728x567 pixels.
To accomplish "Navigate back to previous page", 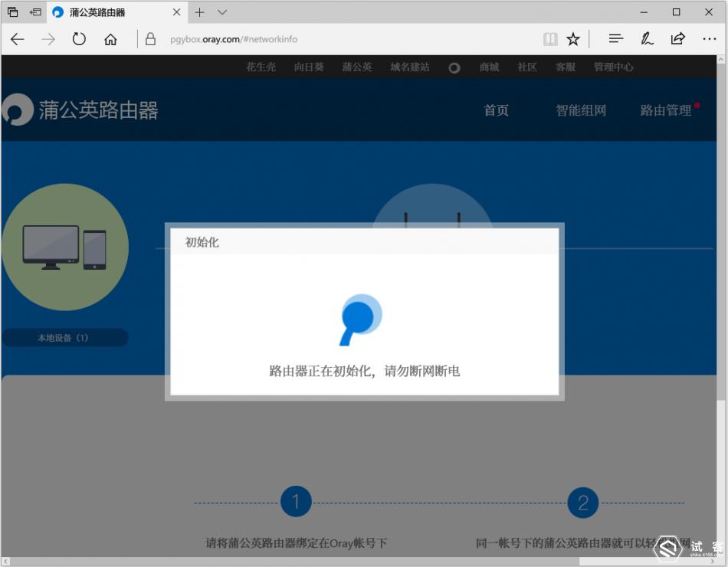I will point(17,38).
